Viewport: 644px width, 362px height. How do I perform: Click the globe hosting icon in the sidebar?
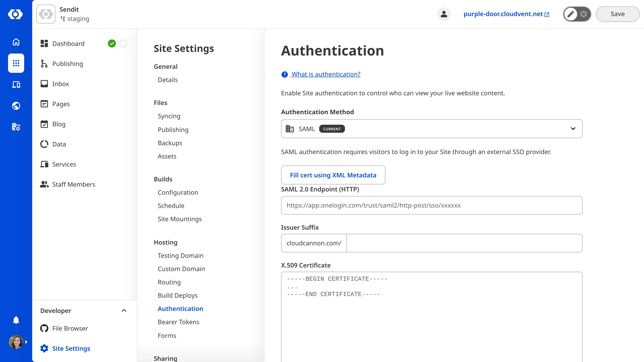click(16, 106)
